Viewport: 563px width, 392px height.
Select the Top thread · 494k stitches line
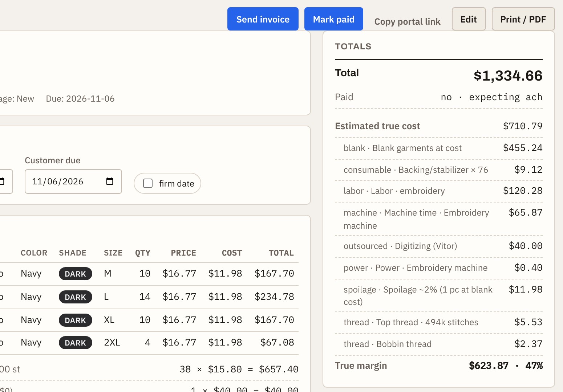pyautogui.click(x=439, y=322)
